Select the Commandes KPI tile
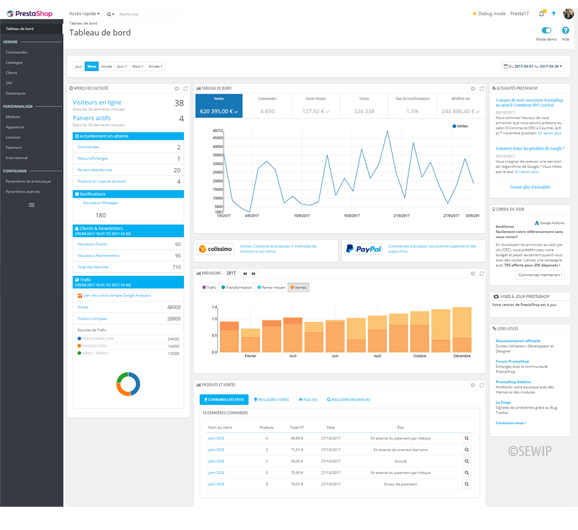 pyautogui.click(x=267, y=106)
